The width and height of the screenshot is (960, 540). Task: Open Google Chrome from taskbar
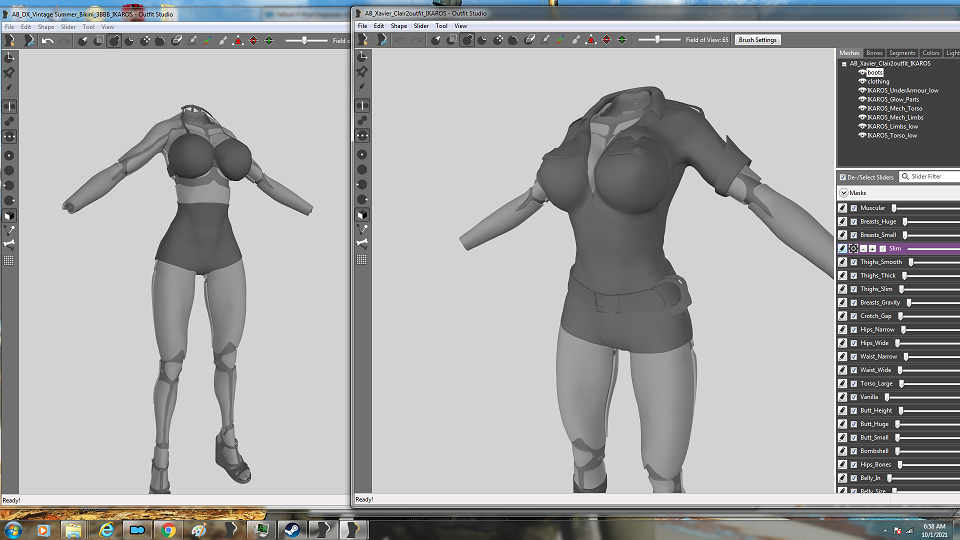(x=169, y=530)
